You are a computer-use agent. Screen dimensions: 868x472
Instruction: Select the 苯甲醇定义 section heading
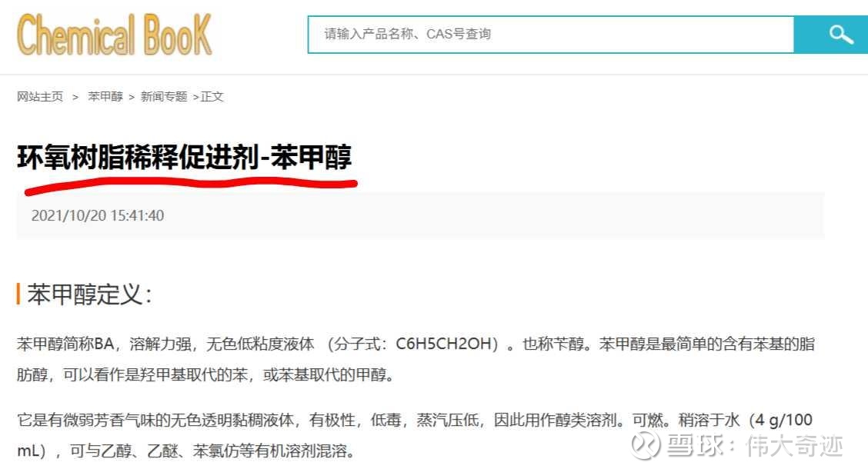(x=89, y=294)
